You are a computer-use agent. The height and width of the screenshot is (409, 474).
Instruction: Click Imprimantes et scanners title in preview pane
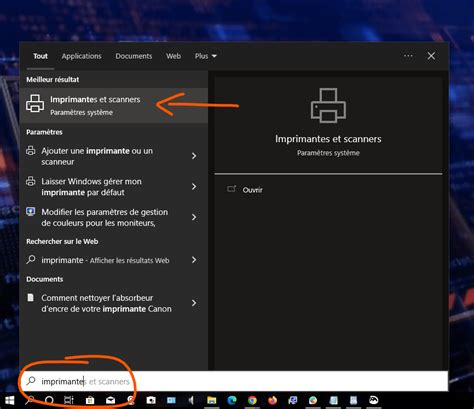tap(328, 139)
